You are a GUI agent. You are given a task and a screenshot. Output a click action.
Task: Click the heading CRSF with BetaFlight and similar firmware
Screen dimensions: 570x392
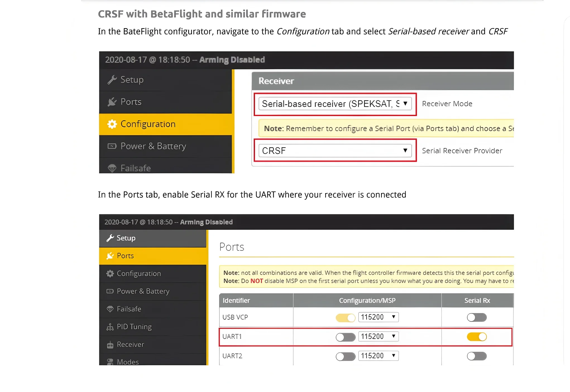202,14
